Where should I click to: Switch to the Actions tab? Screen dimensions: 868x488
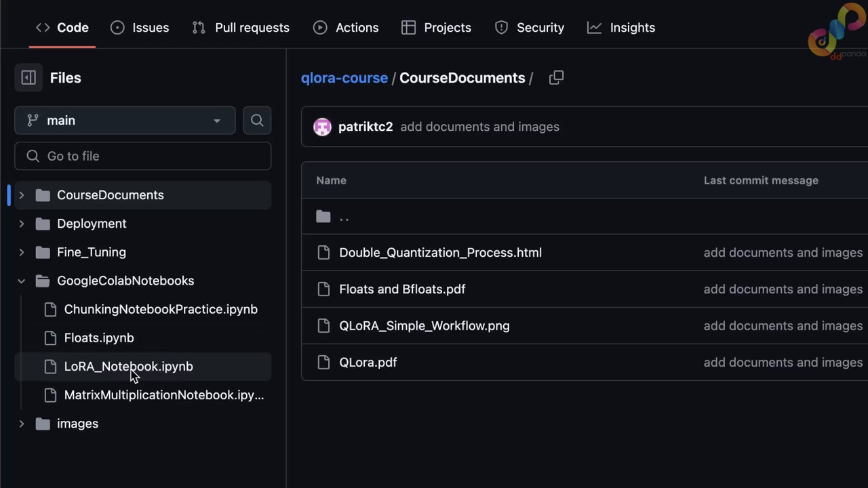[346, 28]
